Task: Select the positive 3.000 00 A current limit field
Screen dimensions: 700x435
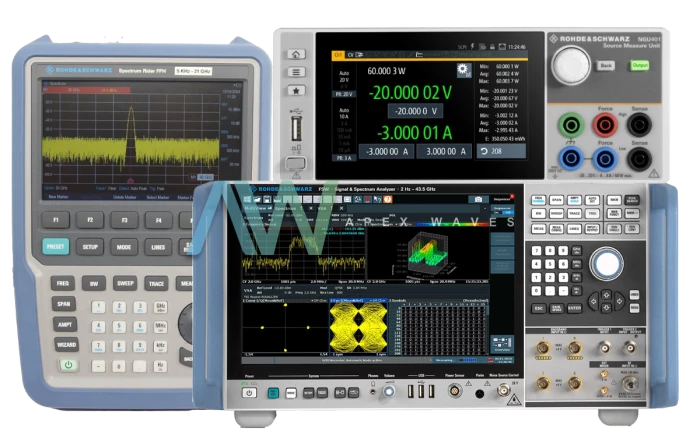Action: (x=445, y=151)
